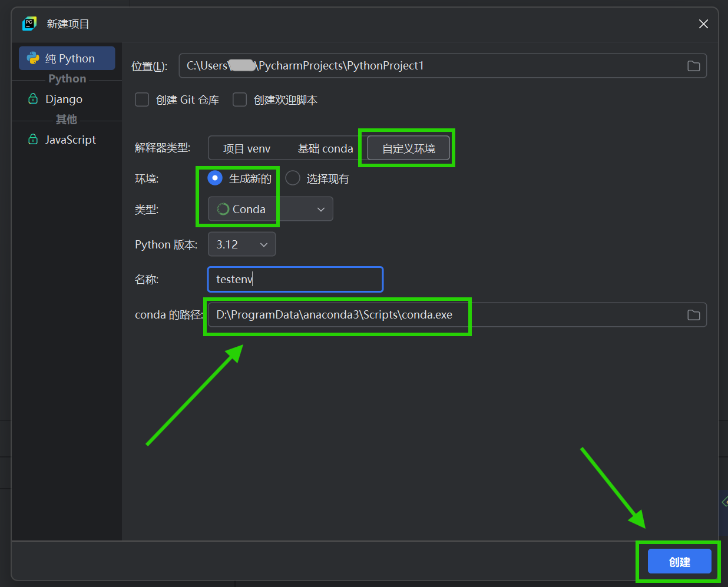The height and width of the screenshot is (587, 728).
Task: Click the conda 的路径 field
Action: tap(457, 315)
